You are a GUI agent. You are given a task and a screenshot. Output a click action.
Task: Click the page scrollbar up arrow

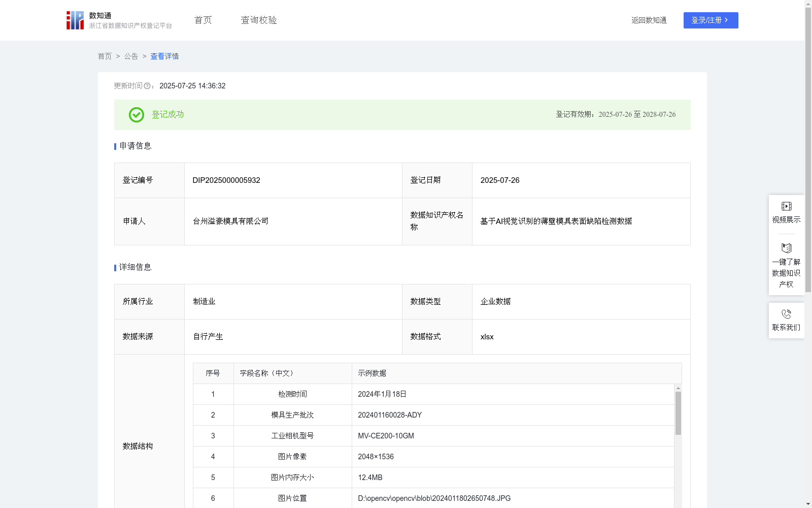click(808, 4)
